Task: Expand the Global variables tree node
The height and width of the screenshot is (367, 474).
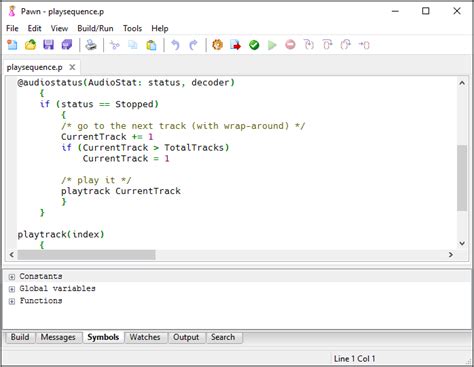Action: [12, 289]
